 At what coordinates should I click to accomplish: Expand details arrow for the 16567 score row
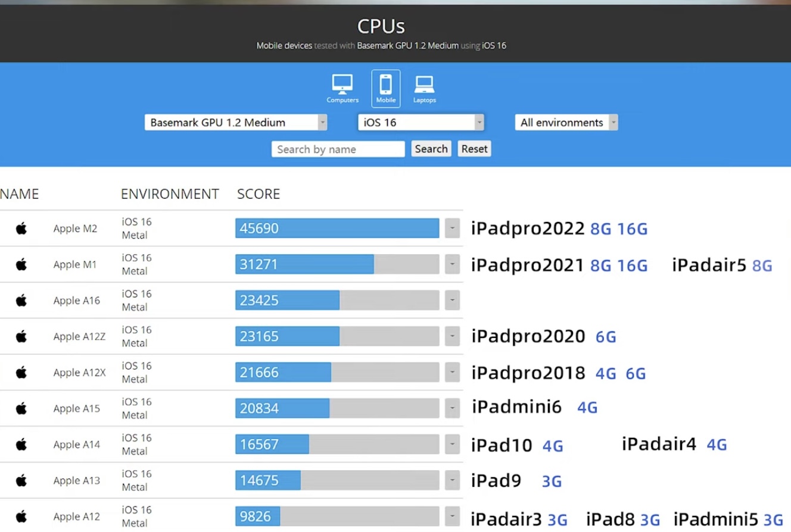(x=452, y=445)
